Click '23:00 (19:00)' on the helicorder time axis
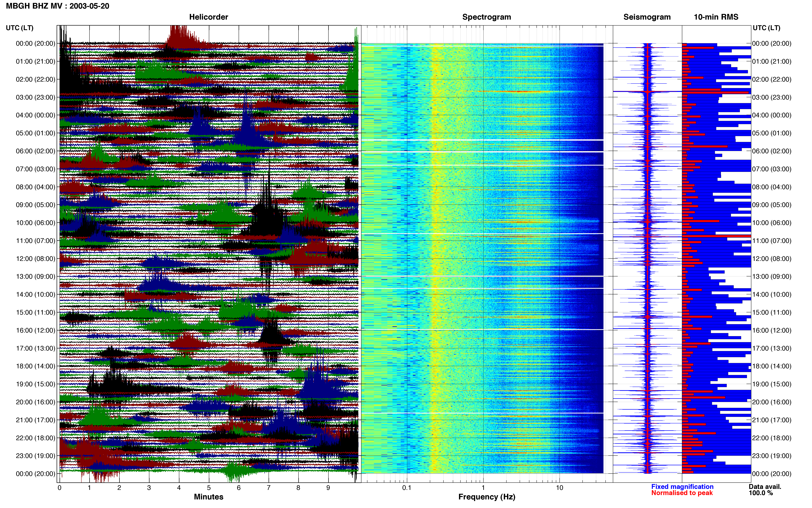This screenshot has width=812, height=508. [36, 456]
